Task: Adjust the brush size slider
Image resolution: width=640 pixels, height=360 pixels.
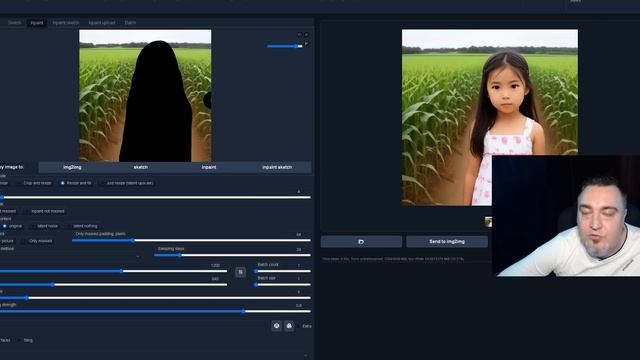Action: pyautogui.click(x=284, y=46)
